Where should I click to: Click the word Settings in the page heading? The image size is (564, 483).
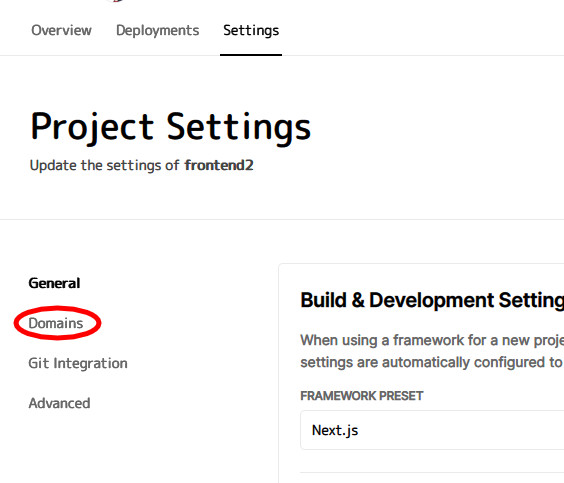(238, 127)
